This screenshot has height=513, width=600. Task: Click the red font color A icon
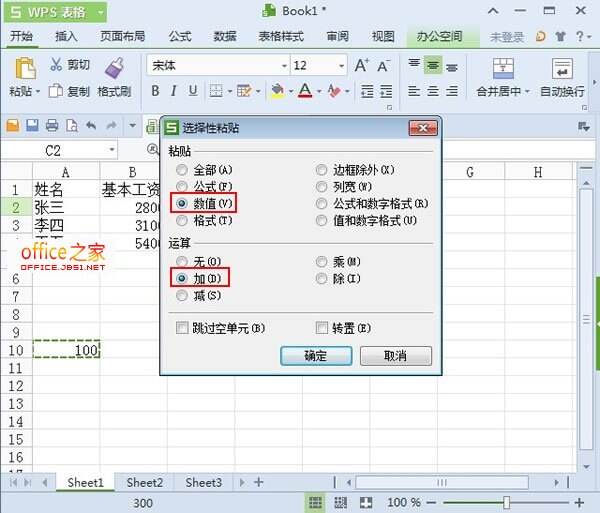click(305, 91)
